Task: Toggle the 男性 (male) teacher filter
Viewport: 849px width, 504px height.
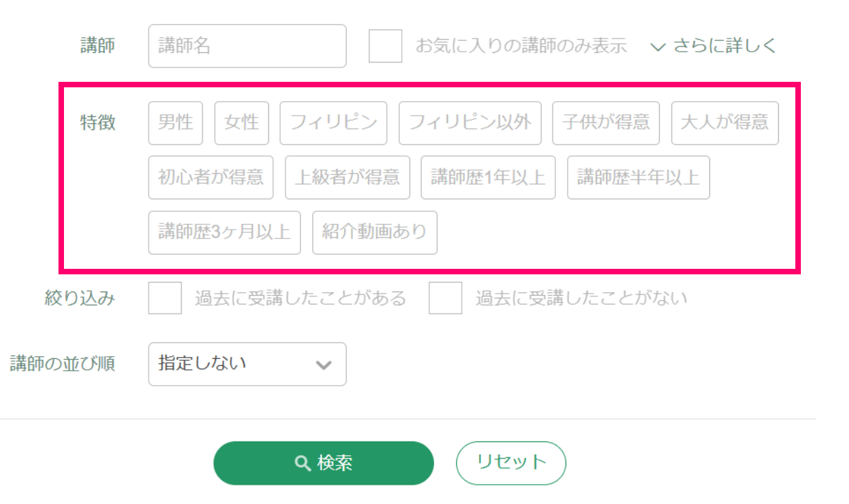Action: (175, 123)
